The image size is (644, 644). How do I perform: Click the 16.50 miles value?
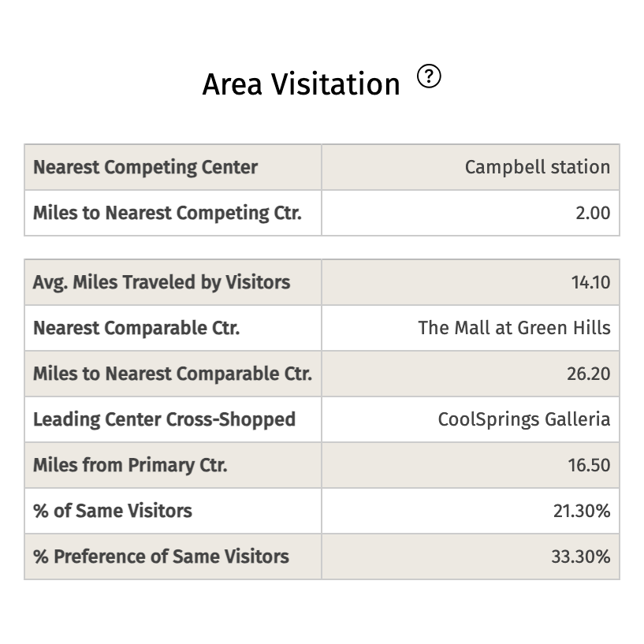[589, 465]
